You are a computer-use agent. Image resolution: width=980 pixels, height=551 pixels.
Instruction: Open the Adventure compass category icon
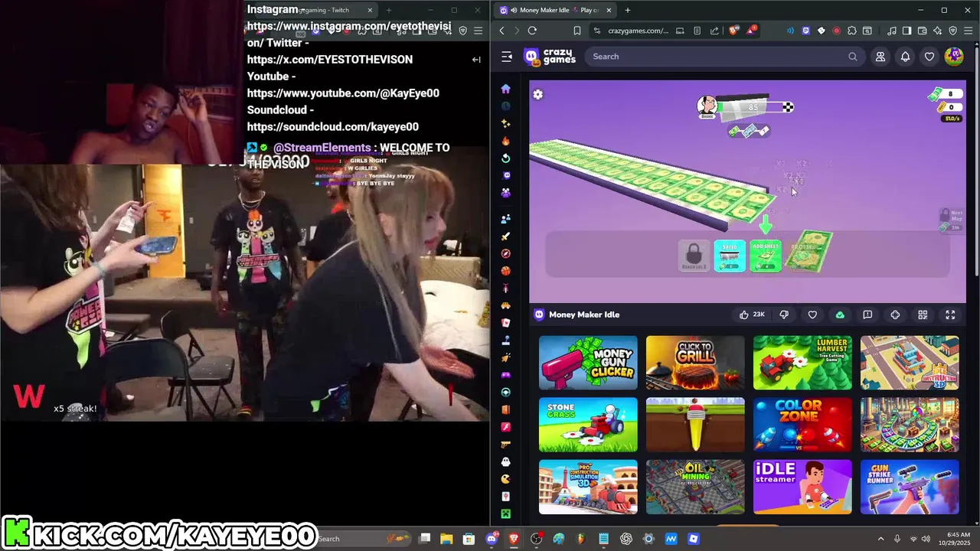tap(505, 253)
